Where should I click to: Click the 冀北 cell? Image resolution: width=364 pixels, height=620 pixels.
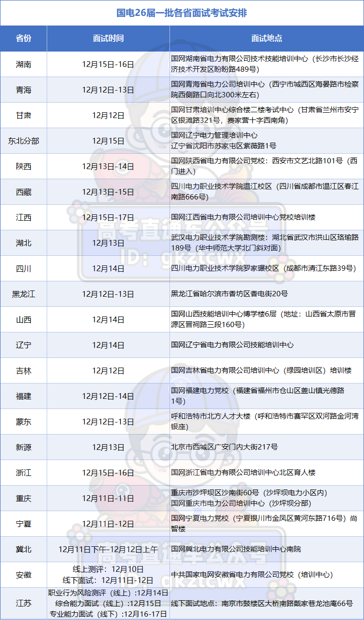coord(24,549)
